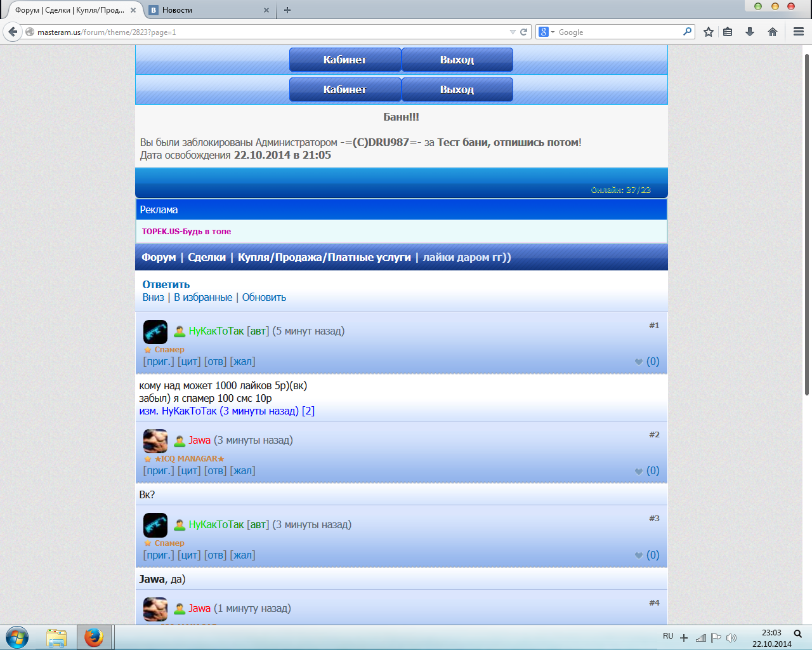Expand the URL bar history dropdown
The width and height of the screenshot is (812, 650).
tap(513, 32)
